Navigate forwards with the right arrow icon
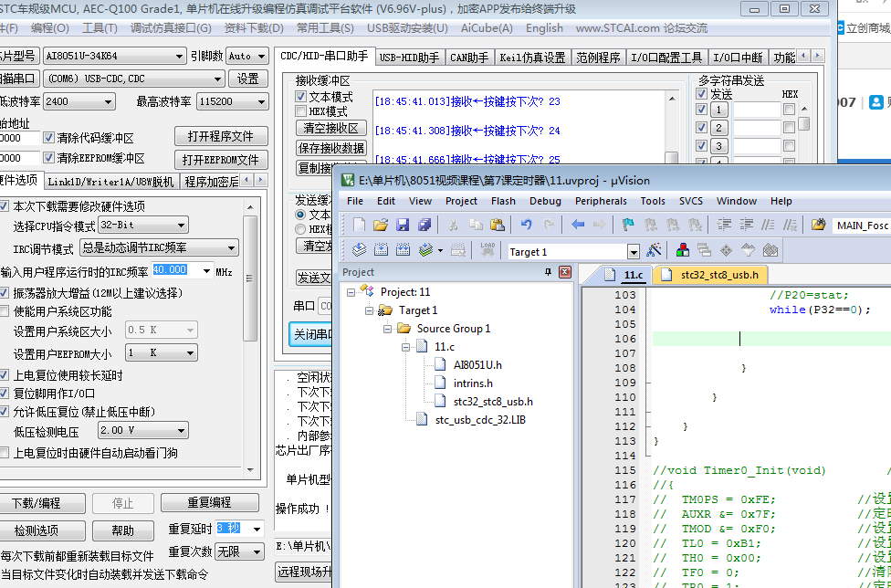The image size is (891, 588). coord(599,225)
